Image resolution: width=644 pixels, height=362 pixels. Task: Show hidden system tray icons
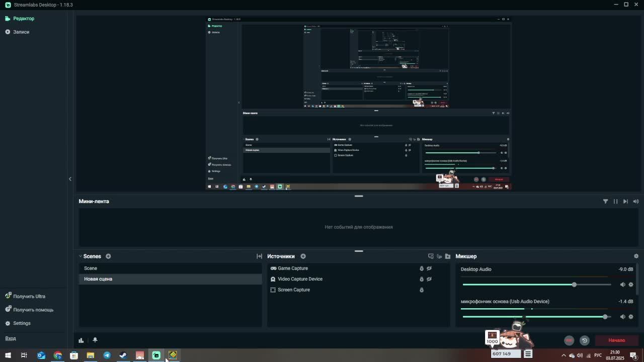coord(563,355)
